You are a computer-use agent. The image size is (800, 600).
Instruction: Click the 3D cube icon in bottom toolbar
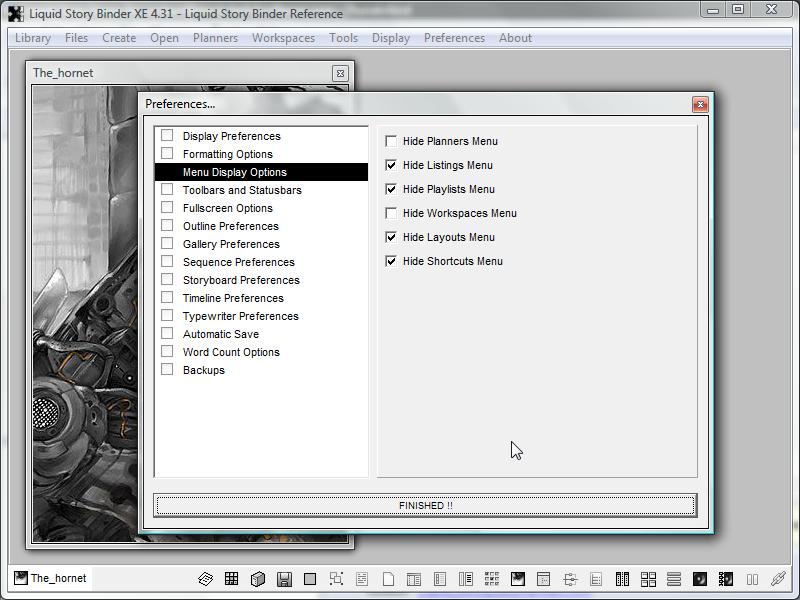pos(257,579)
